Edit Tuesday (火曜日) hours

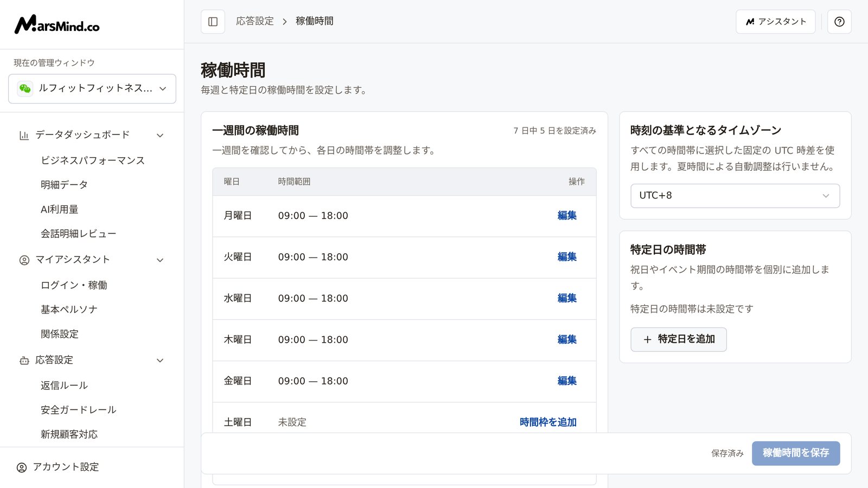click(567, 257)
